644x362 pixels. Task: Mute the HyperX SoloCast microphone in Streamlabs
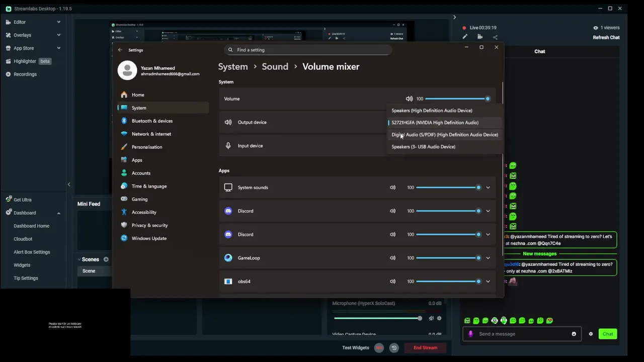click(x=431, y=318)
